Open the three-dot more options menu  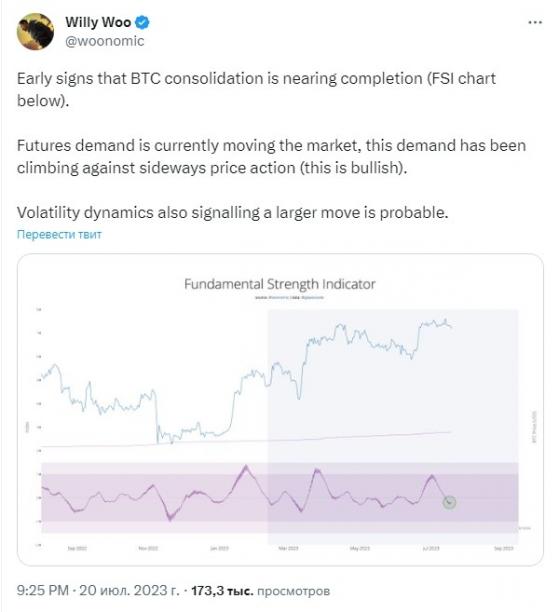pos(535,23)
